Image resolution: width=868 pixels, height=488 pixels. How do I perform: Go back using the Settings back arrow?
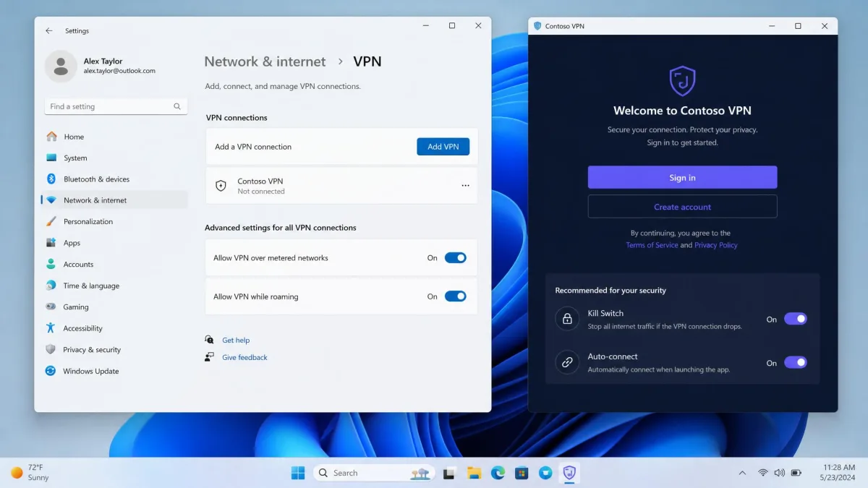48,31
